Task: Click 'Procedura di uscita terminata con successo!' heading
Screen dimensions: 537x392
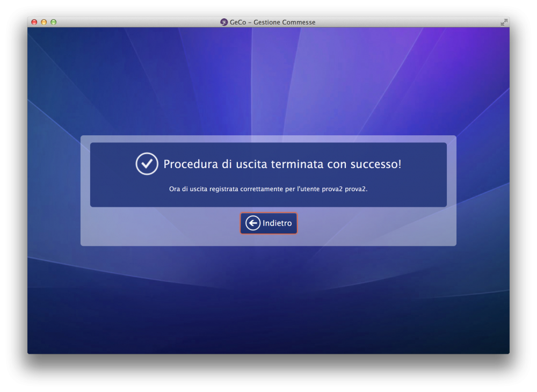Action: 282,164
